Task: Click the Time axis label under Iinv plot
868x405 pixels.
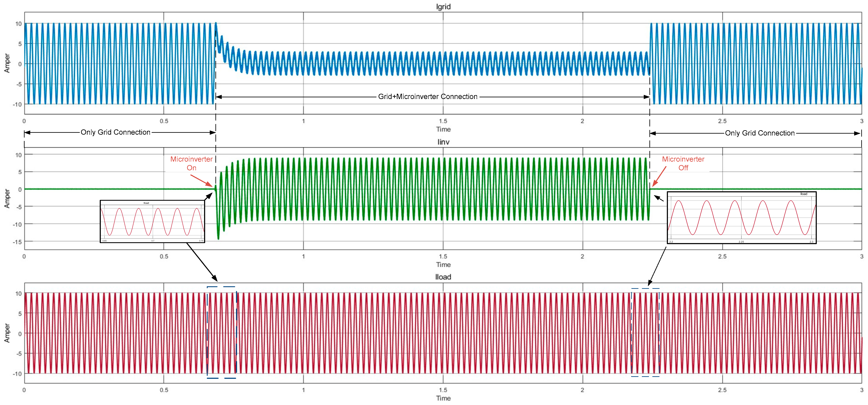Action: click(443, 265)
